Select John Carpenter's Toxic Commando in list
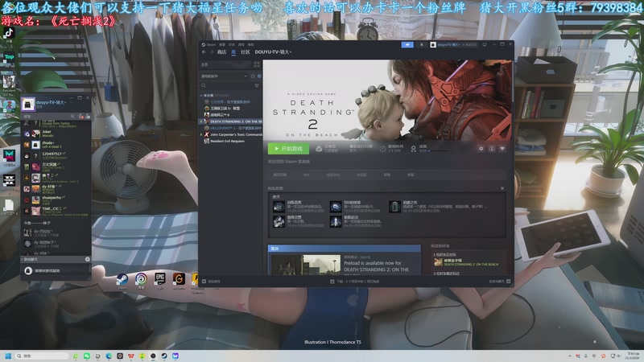This screenshot has height=362, width=644. click(x=231, y=134)
